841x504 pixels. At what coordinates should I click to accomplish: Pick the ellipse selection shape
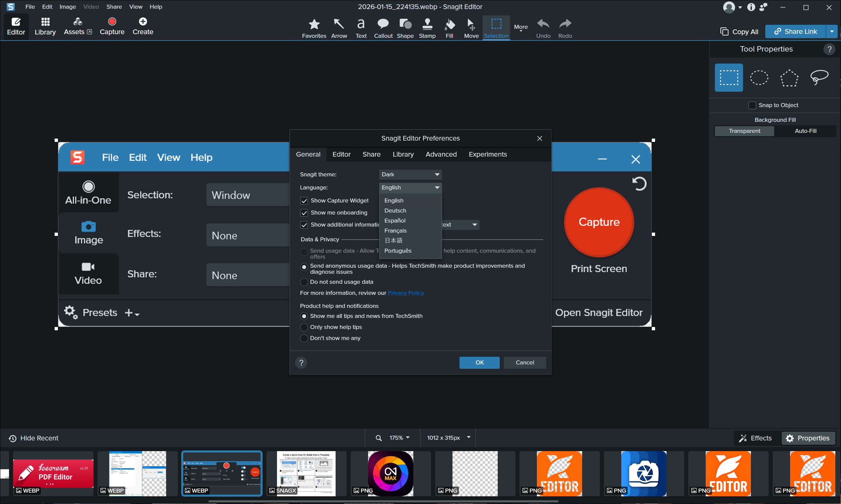[x=759, y=77]
